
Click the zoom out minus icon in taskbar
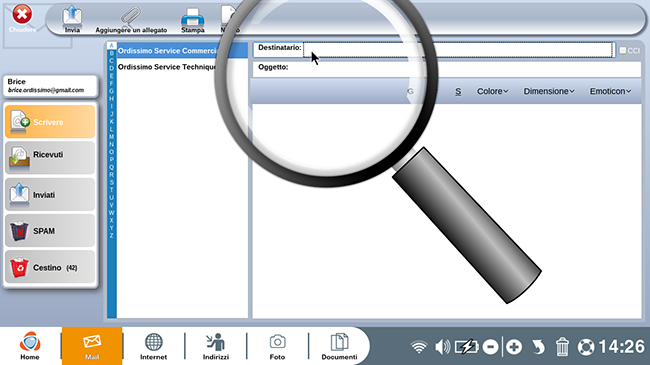tap(490, 347)
